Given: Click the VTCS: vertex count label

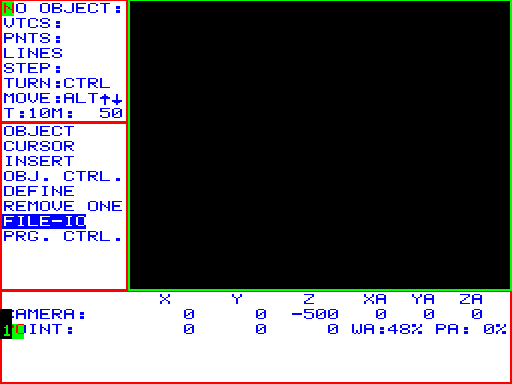Looking at the screenshot, I should pyautogui.click(x=33, y=23).
